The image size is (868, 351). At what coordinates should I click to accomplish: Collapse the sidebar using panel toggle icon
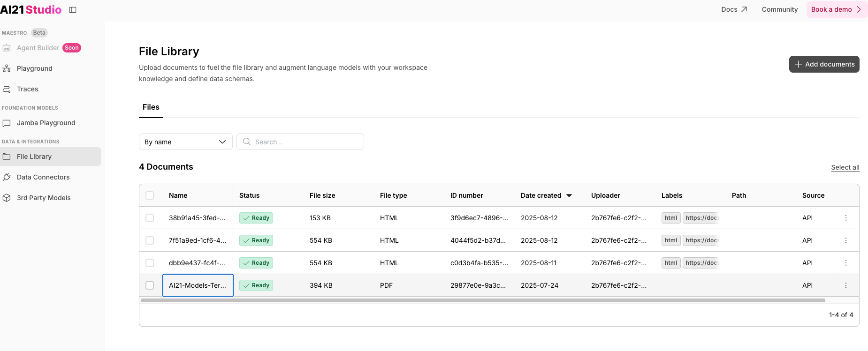coord(73,10)
